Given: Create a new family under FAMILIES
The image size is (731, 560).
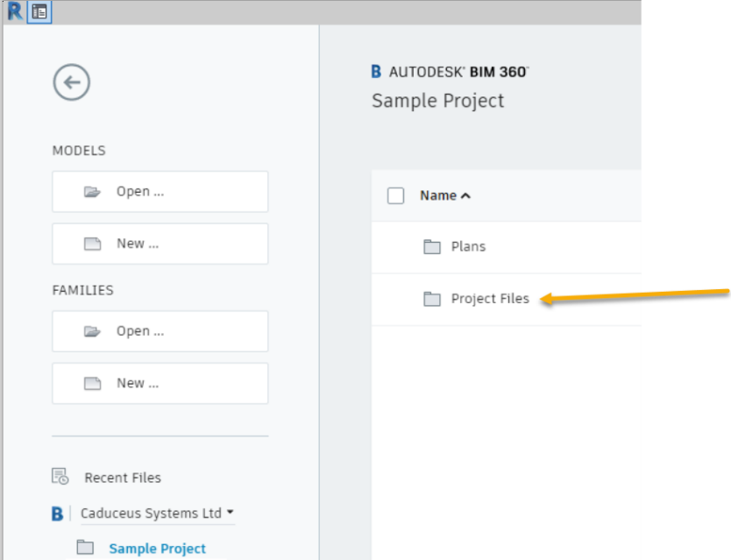Looking at the screenshot, I should (160, 383).
